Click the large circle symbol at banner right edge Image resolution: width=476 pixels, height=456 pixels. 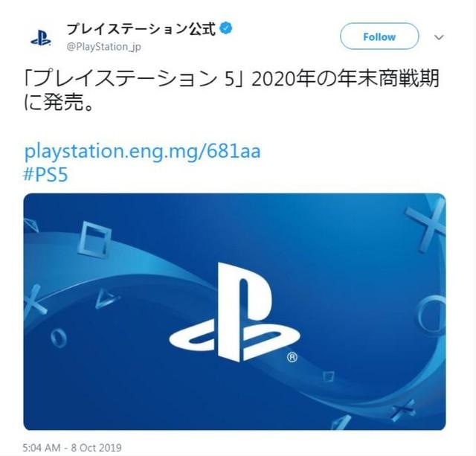click(431, 315)
